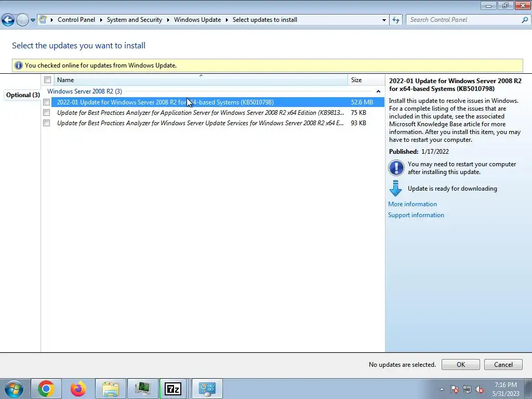Go back using the Back arrow button
This screenshot has height=399, width=532.
pos(8,20)
